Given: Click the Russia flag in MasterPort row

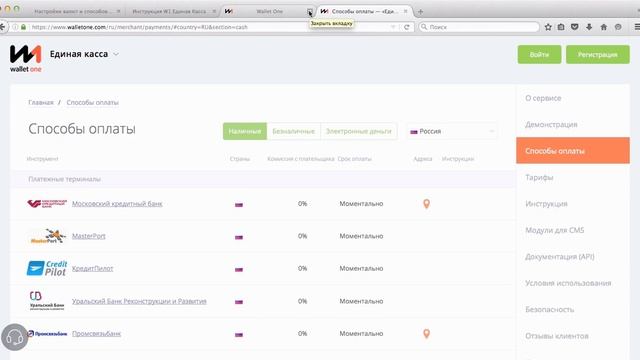Looking at the screenshot, I should coord(239,237).
